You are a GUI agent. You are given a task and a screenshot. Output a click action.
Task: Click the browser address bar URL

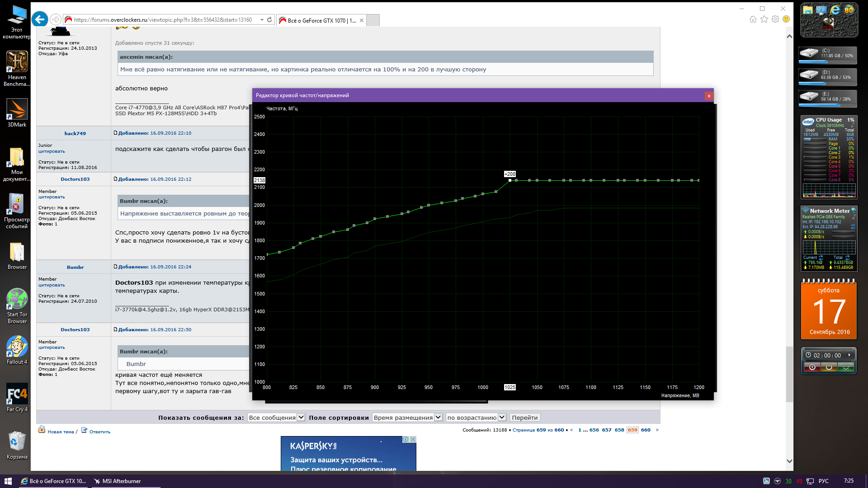[163, 20]
